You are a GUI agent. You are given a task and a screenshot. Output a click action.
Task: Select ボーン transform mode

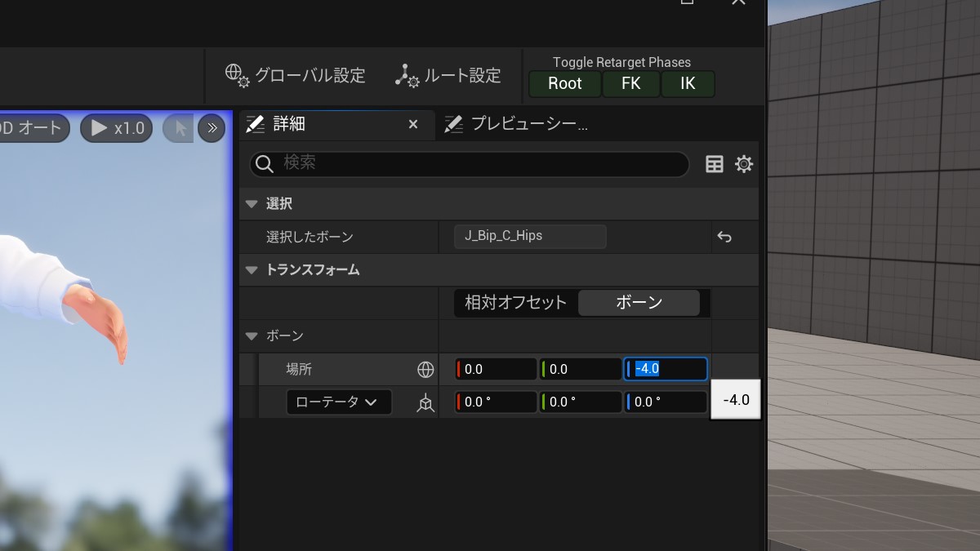(x=639, y=303)
